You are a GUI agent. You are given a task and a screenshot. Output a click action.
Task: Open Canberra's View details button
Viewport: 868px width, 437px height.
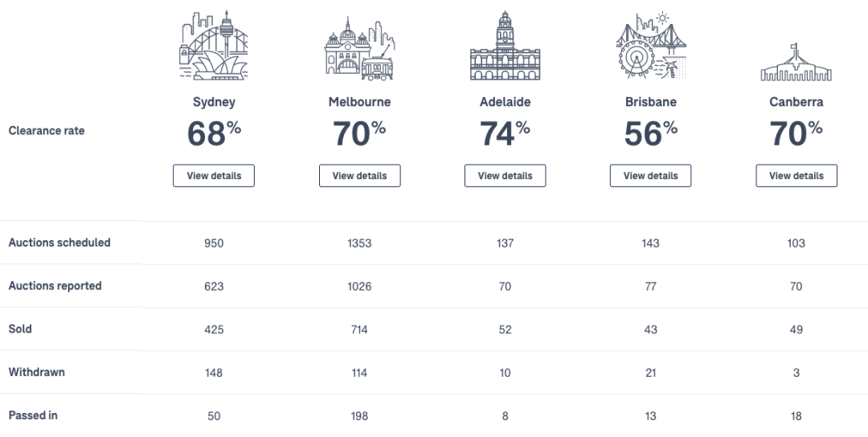click(796, 175)
